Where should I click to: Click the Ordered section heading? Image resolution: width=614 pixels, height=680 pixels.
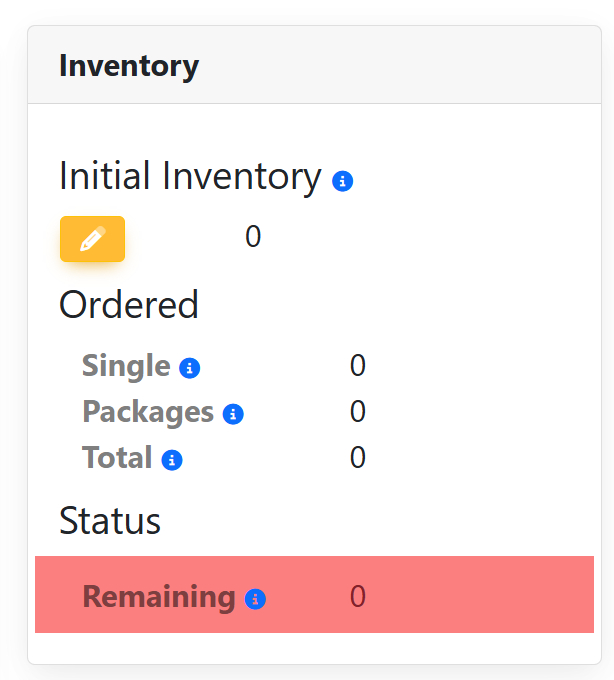tap(129, 305)
